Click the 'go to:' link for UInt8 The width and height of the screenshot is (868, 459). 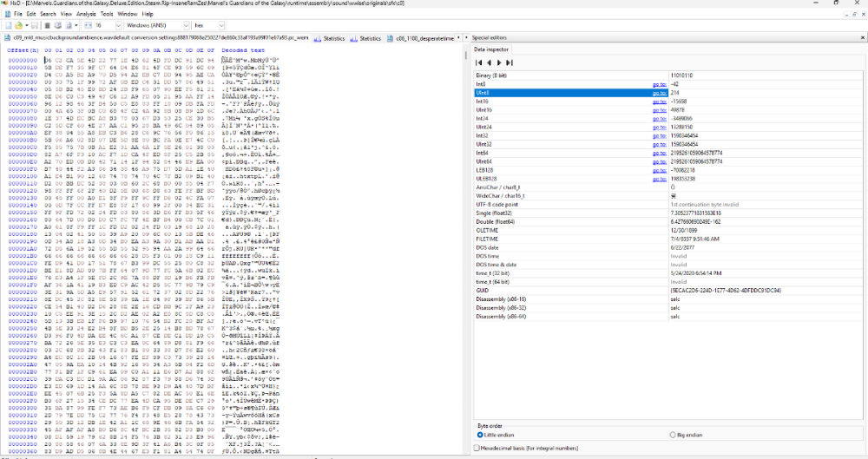click(659, 93)
